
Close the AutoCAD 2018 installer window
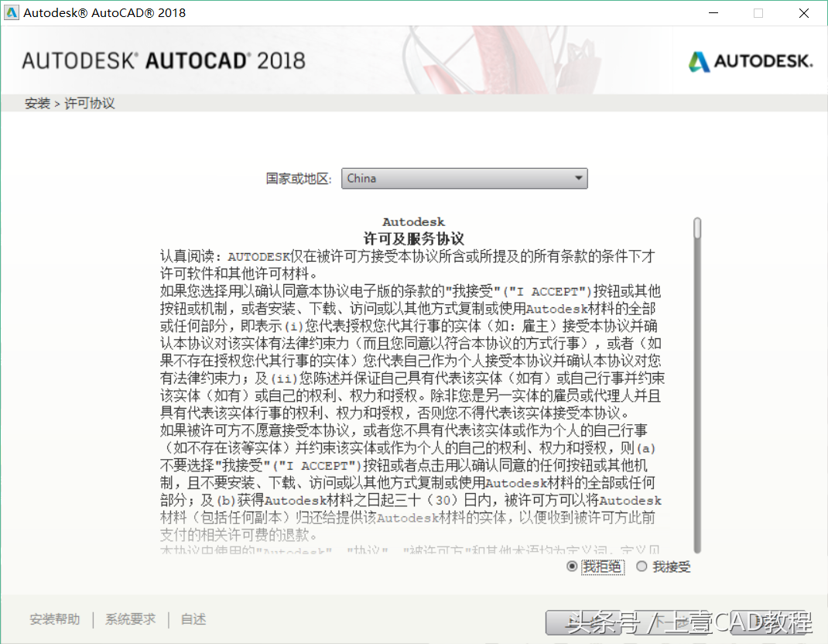click(804, 12)
